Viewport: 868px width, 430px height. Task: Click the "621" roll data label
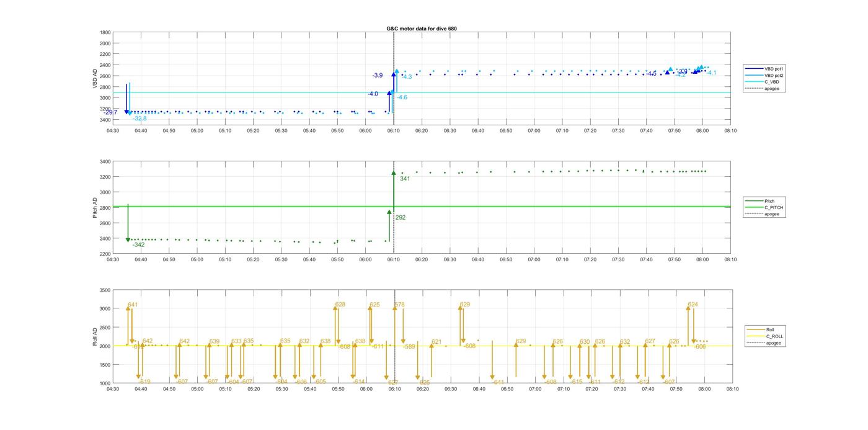point(436,342)
